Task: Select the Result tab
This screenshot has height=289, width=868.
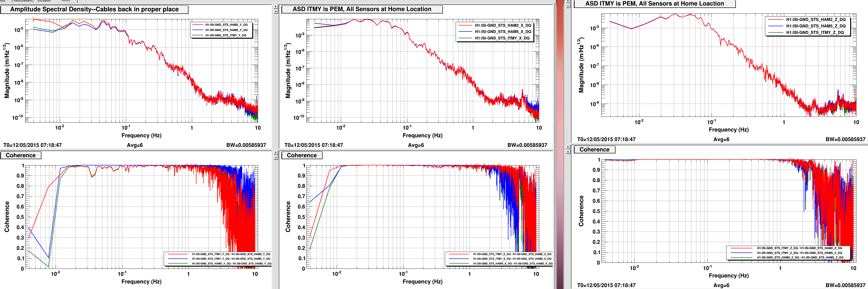Action: pyautogui.click(x=66, y=1)
